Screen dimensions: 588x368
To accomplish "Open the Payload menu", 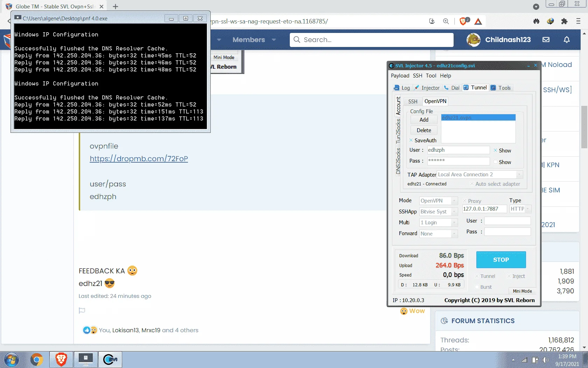I will pyautogui.click(x=400, y=76).
